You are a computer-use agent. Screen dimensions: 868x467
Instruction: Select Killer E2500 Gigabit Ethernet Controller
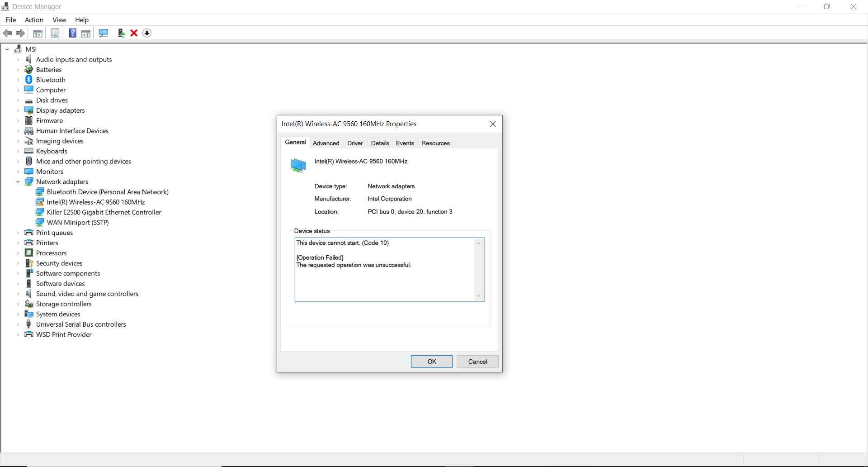point(104,212)
